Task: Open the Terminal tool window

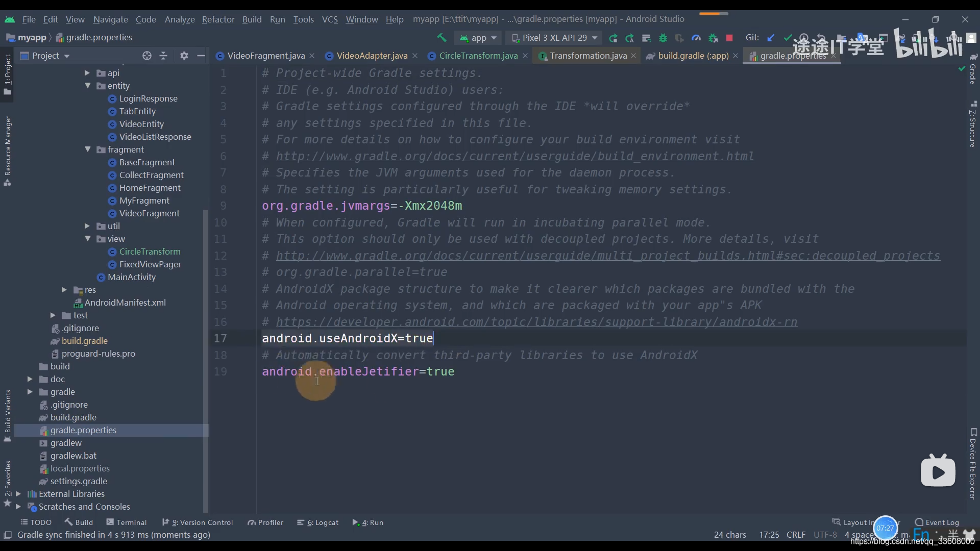Action: pos(127,522)
